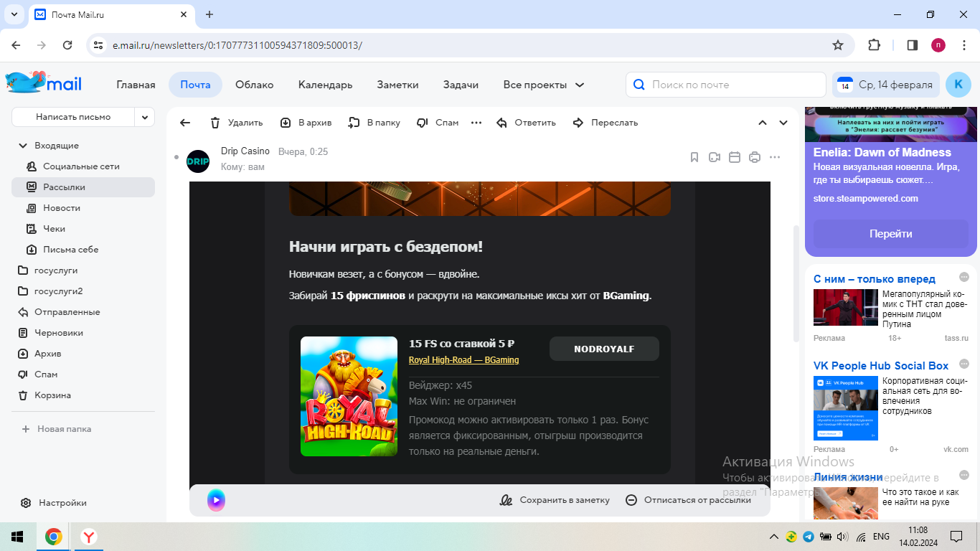Screen dimensions: 980x551
Task: Forward the email with Переслать
Action: (606, 123)
